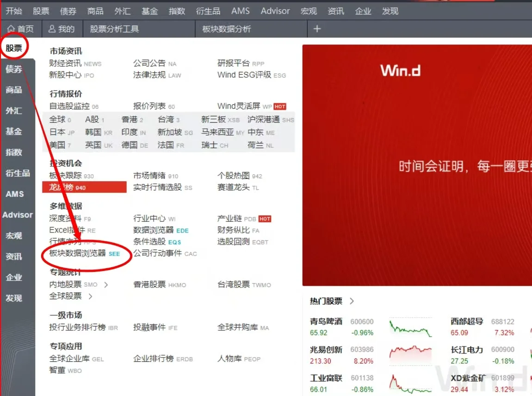Select 基金 in the left sidebar

(14, 132)
